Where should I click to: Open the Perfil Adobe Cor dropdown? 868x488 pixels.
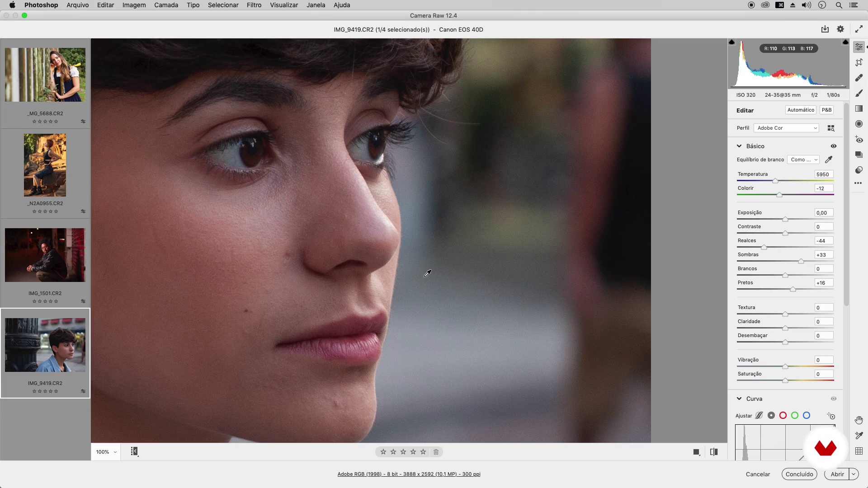click(787, 128)
